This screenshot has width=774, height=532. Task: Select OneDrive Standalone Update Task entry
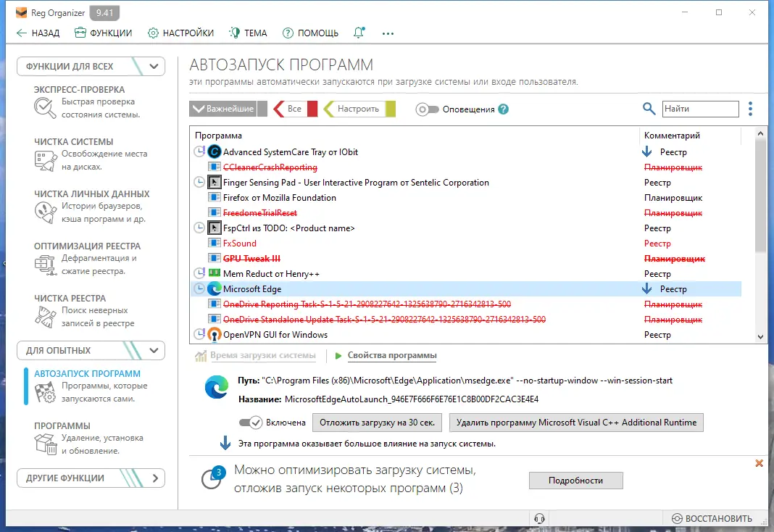tap(465, 320)
